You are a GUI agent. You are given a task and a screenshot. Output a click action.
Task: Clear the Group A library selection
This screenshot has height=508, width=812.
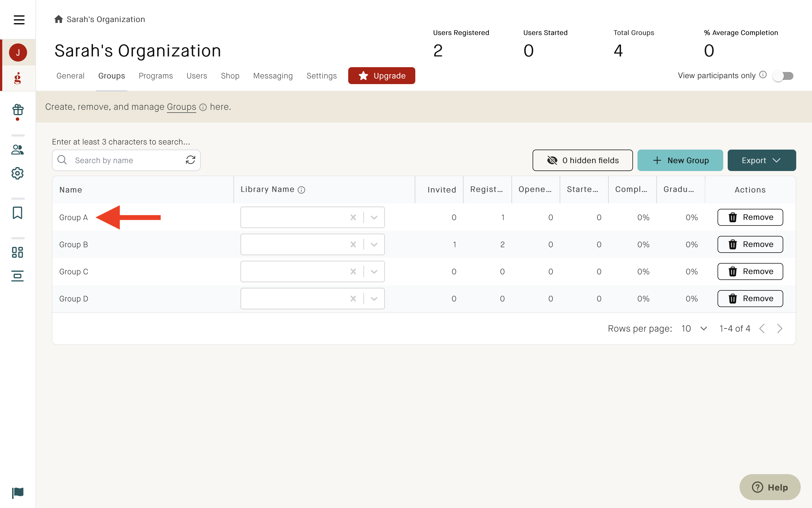point(353,217)
